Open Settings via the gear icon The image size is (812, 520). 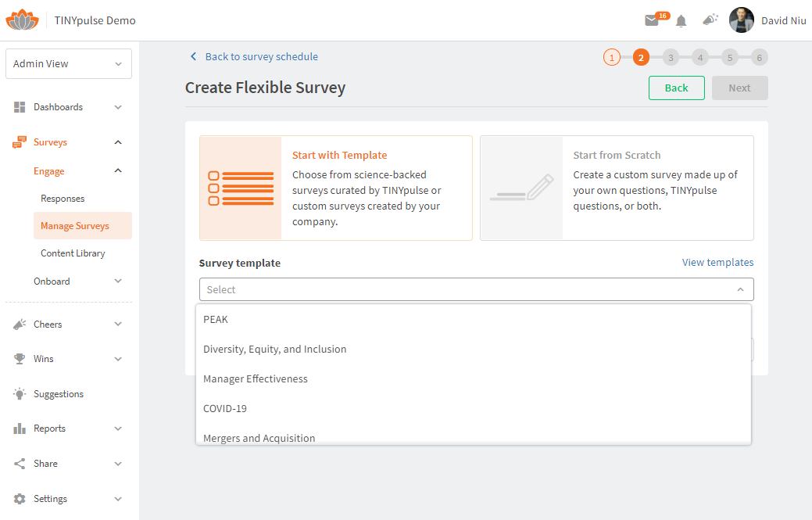tap(20, 498)
